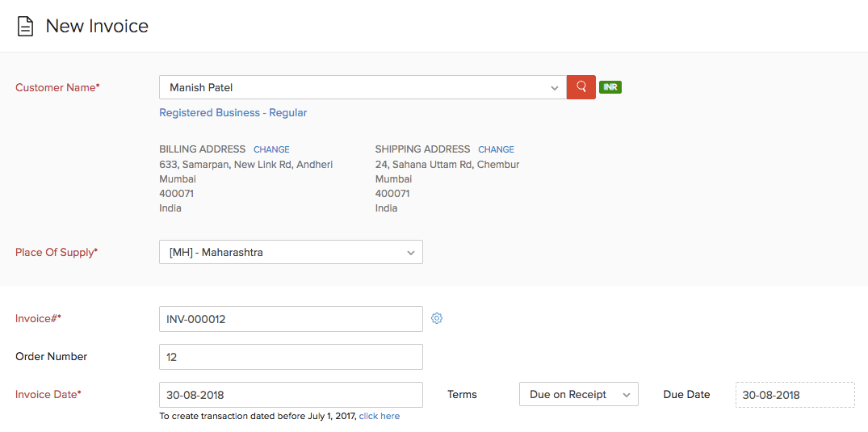Select the Order Number input field
Viewport: 868px width, 432px height.
[291, 356]
